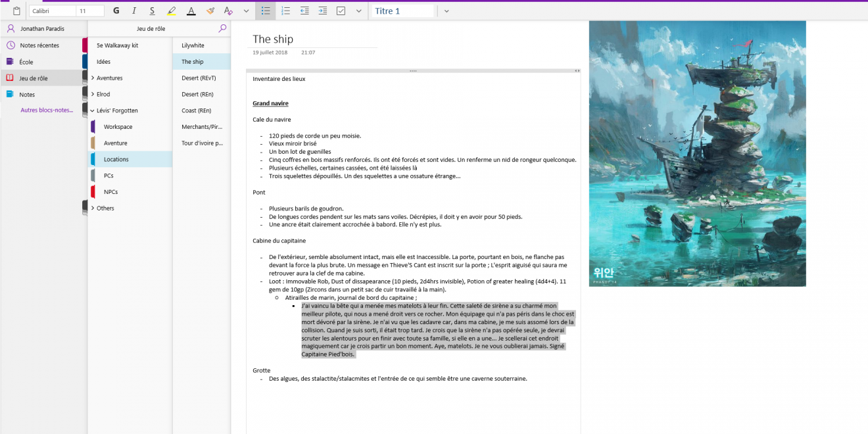The image size is (868, 434).
Task: Toggle bold formatting (G)
Action: 116,11
